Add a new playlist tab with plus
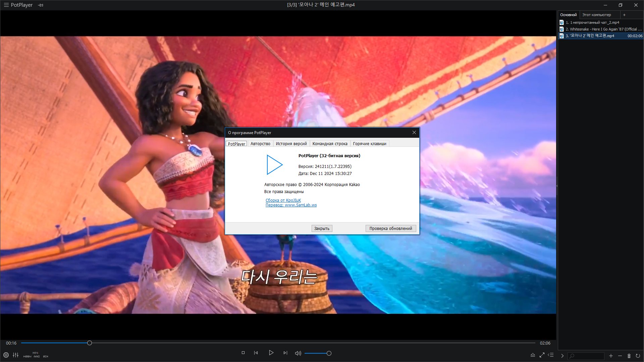Viewport: 644px width, 362px height. [624, 15]
